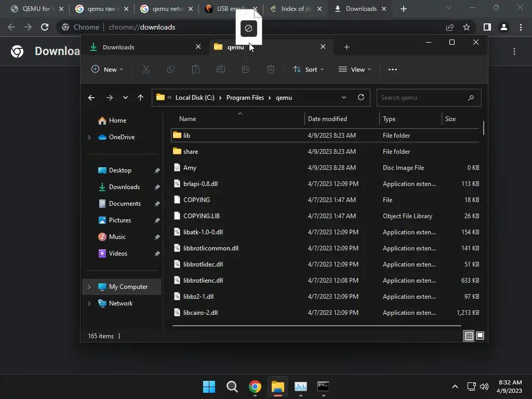Viewport: 532px width, 399px height.
Task: Open recent locations dropdown chevron
Action: pos(125,98)
